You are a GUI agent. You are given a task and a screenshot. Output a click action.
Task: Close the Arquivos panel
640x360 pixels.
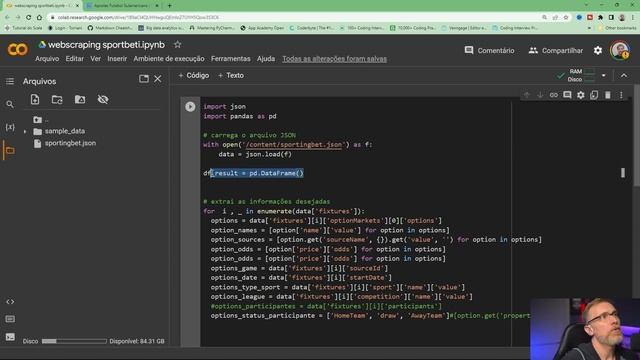click(x=158, y=78)
